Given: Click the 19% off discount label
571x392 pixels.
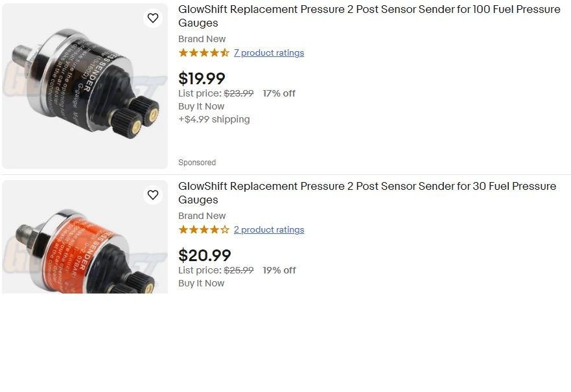Looking at the screenshot, I should pyautogui.click(x=279, y=270).
